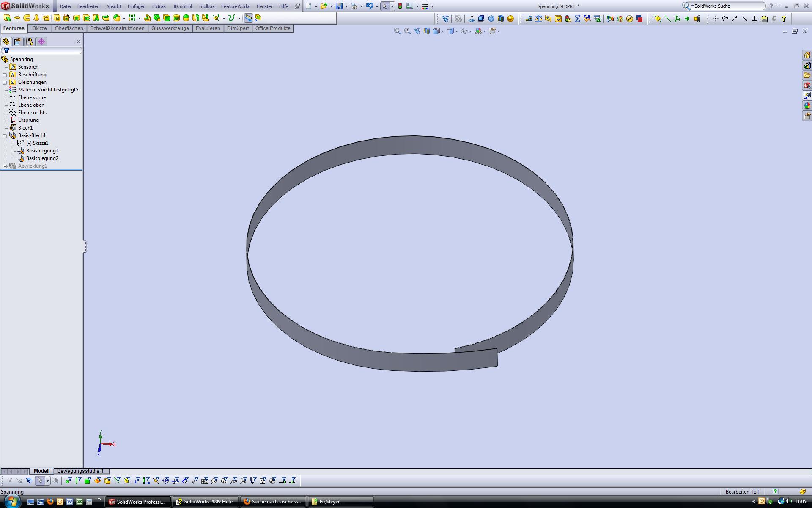Click the yellow Help question mark toolbar icon

(x=784, y=19)
